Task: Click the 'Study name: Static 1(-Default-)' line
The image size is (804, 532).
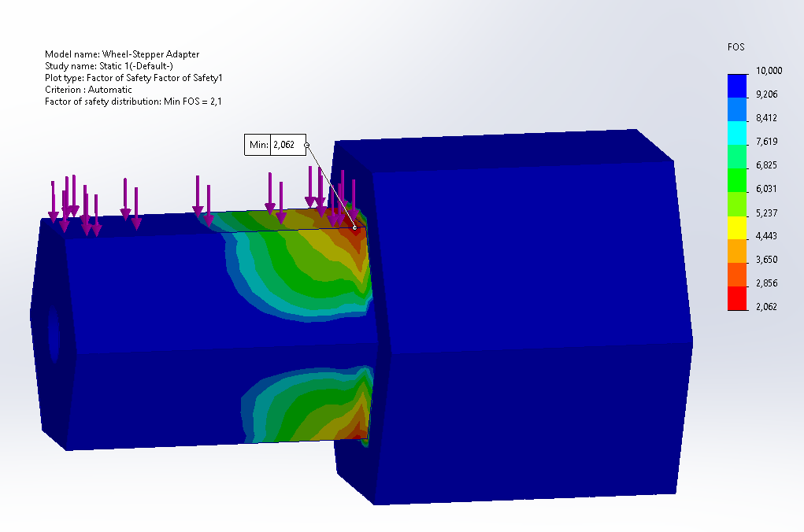Action: tap(109, 66)
